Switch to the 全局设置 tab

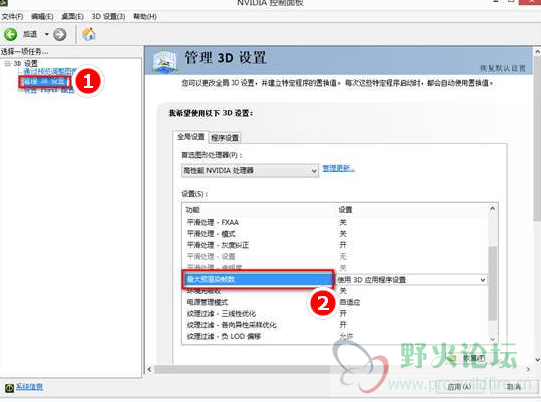point(190,137)
